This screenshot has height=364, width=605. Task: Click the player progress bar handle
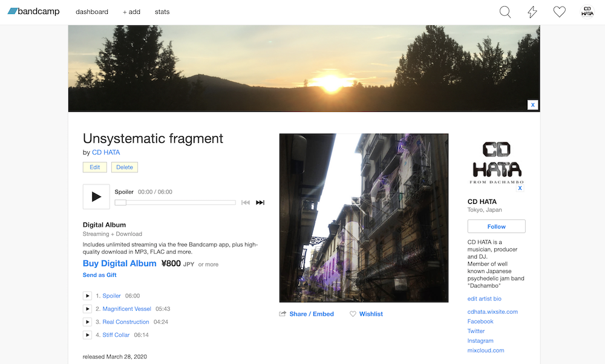tap(120, 203)
